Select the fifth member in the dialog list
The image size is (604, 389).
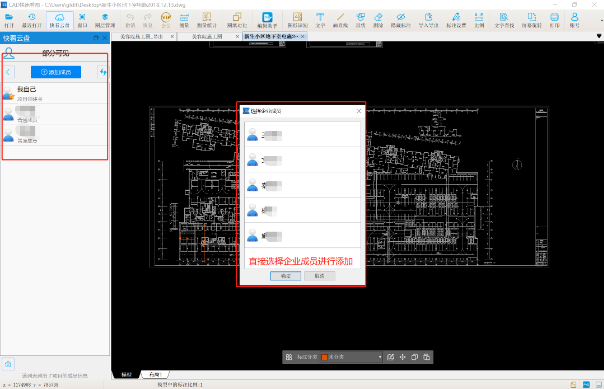[x=303, y=235]
